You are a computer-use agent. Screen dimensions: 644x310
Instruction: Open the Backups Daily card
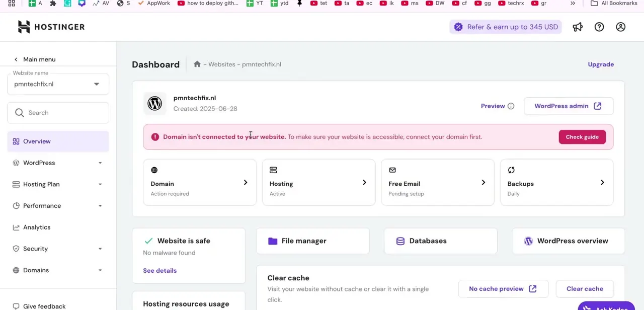tap(556, 183)
